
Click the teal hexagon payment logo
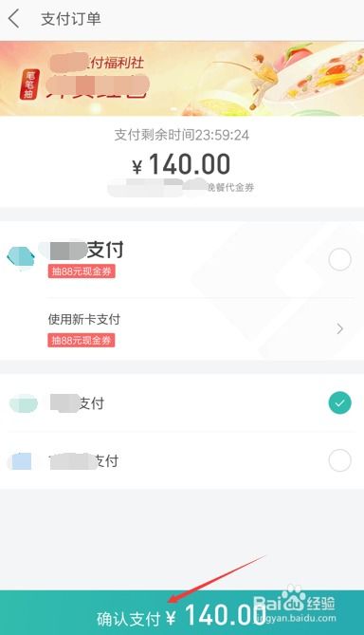[21, 258]
